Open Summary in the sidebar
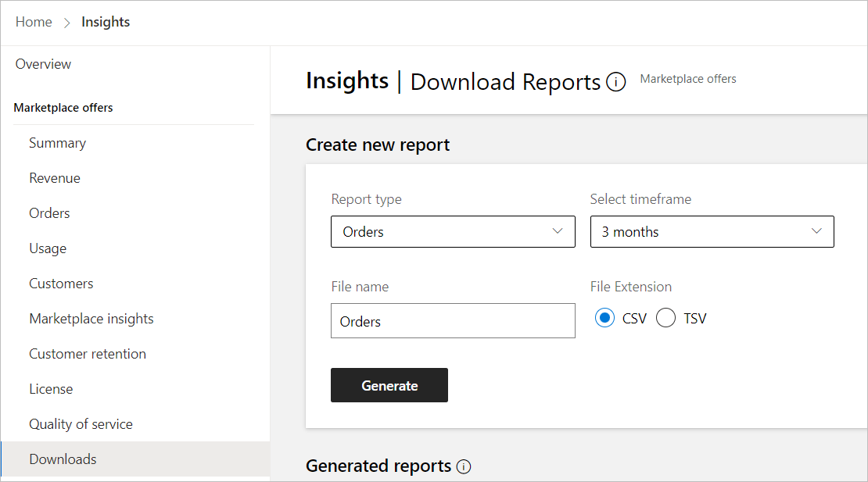Screen dimensions: 868x482 (58, 143)
